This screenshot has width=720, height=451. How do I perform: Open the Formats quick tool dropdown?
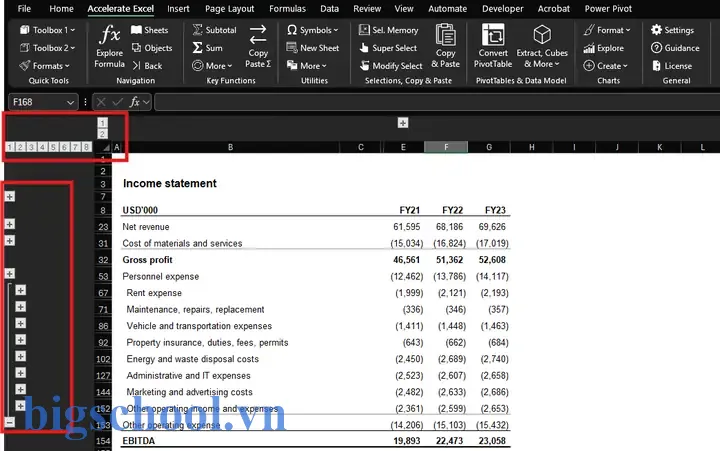45,66
